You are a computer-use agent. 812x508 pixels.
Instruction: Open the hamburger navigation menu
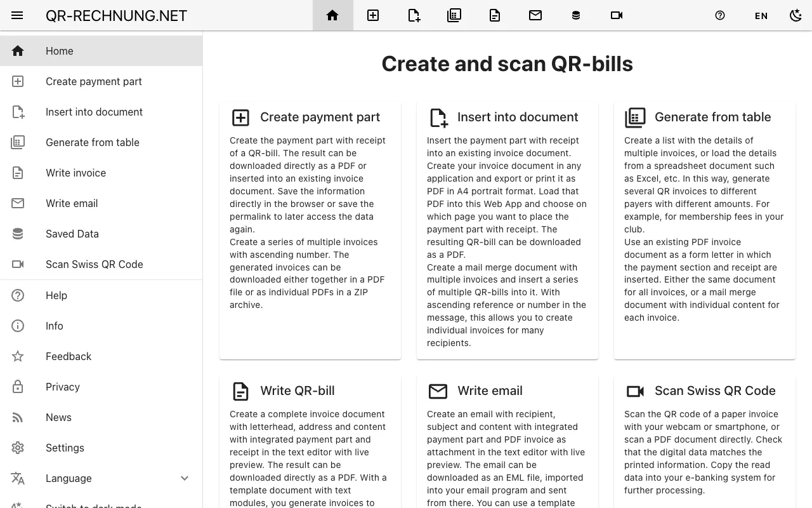tap(17, 15)
